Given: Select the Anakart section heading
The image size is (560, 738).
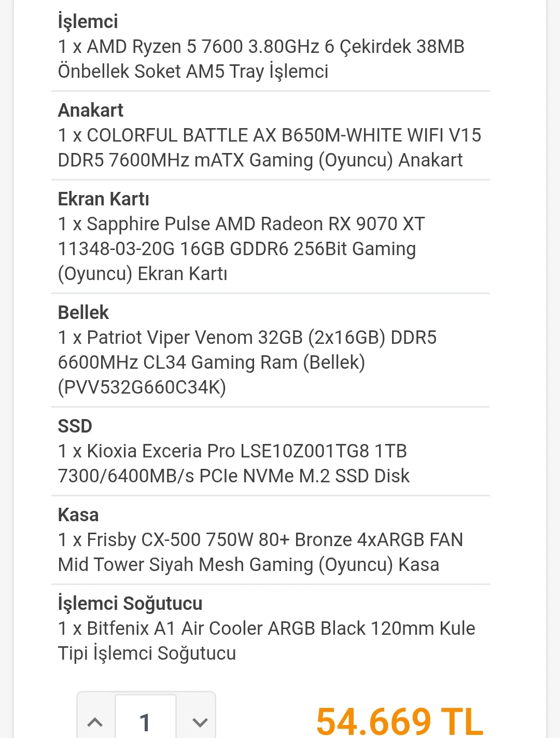Looking at the screenshot, I should (x=91, y=110).
